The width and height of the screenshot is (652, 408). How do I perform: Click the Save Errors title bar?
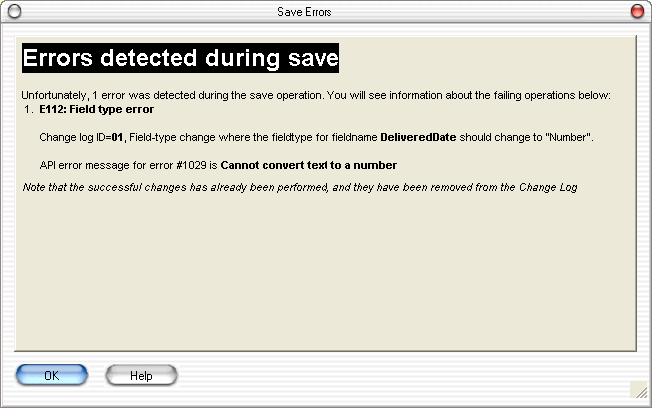point(325,11)
